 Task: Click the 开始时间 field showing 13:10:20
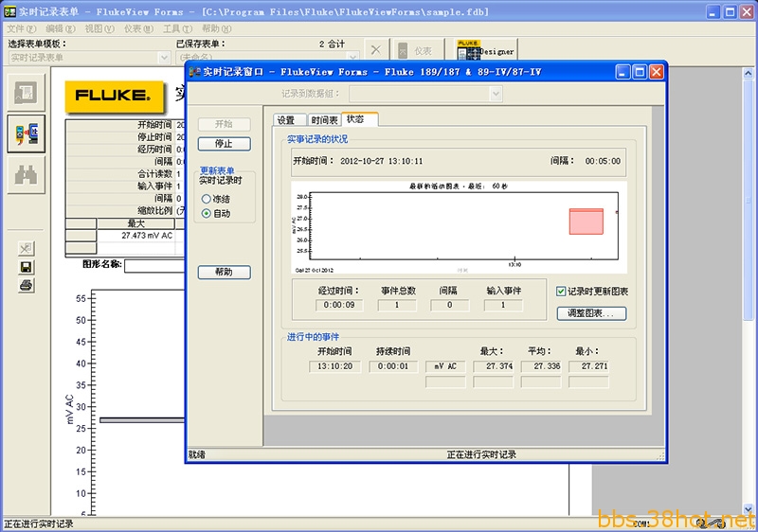coord(335,366)
